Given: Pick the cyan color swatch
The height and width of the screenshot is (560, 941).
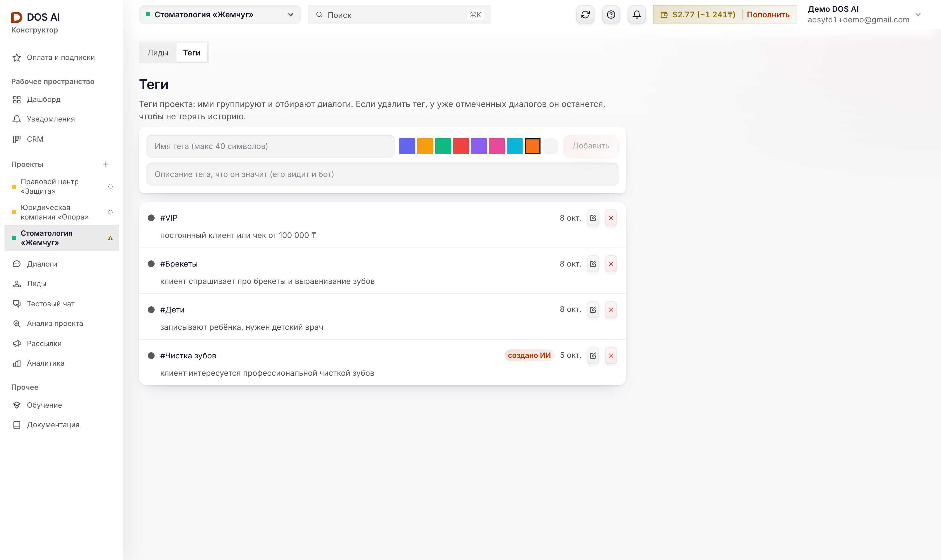Looking at the screenshot, I should tap(514, 146).
